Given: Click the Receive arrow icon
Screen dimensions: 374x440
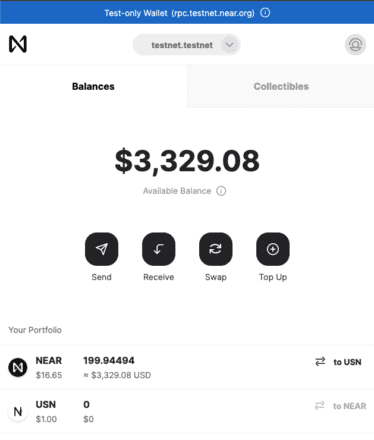Looking at the screenshot, I should pyautogui.click(x=159, y=249).
